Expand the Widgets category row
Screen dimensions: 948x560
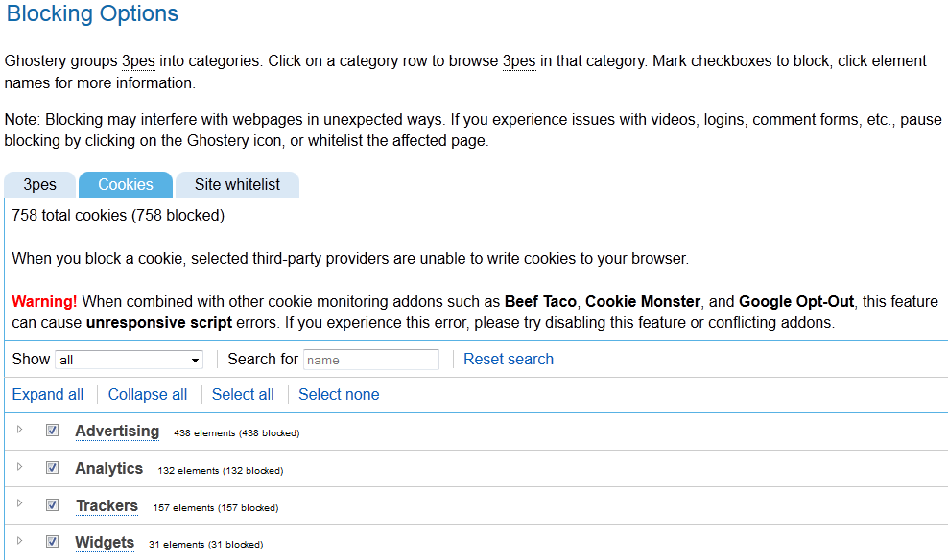click(x=20, y=541)
